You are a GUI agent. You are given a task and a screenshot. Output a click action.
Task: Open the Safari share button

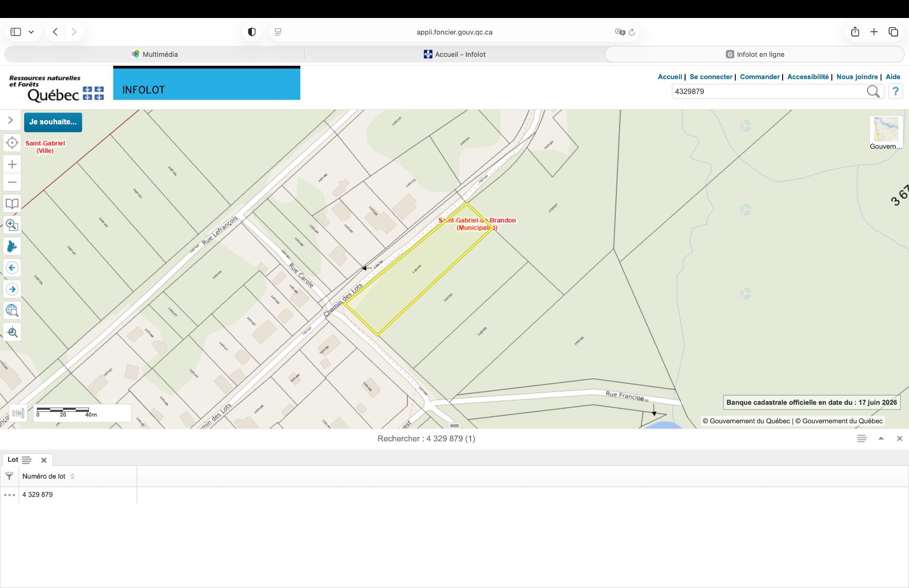click(855, 32)
